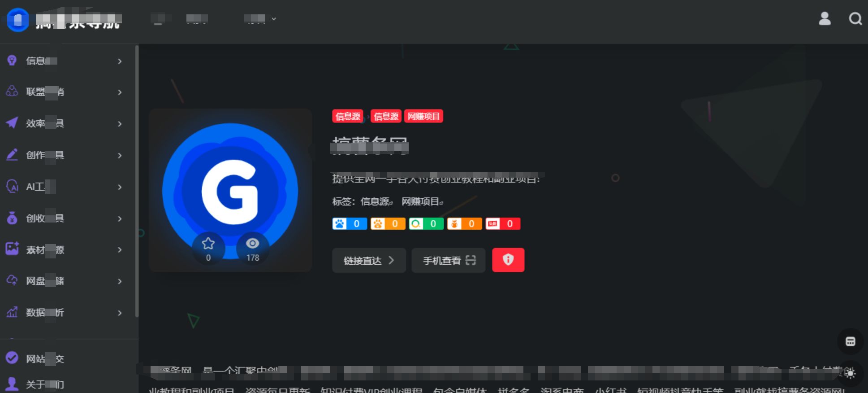Click the lightbulb icon beside 信息 category
This screenshot has height=393, width=868.
[x=12, y=61]
